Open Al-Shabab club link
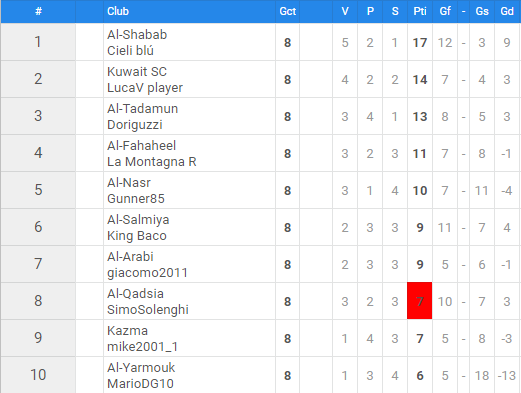521x393 pixels. 137,35
